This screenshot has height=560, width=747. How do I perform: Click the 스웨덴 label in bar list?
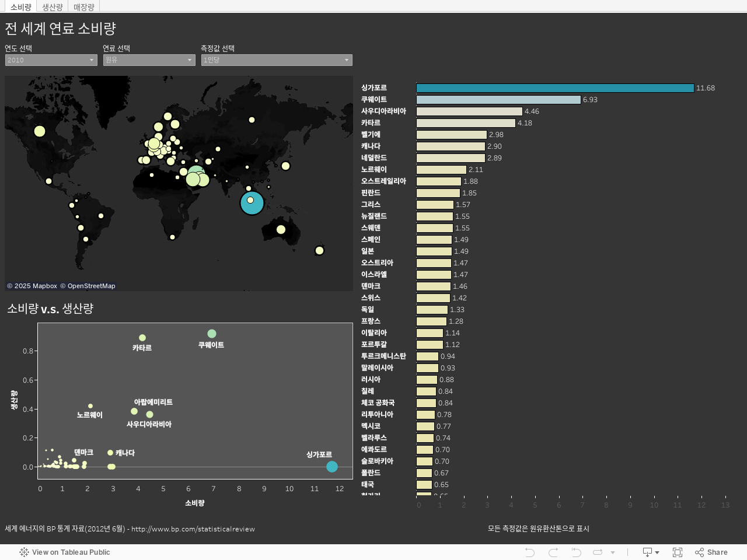(371, 228)
